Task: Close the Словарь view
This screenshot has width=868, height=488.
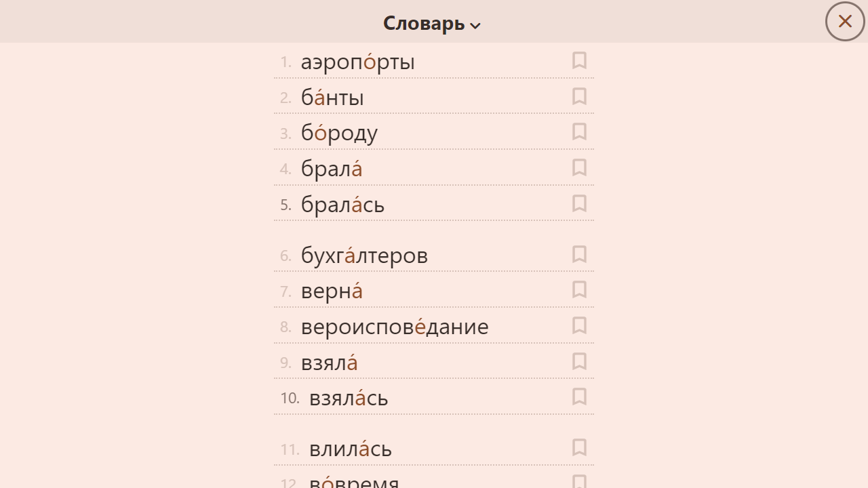Action: 844,21
